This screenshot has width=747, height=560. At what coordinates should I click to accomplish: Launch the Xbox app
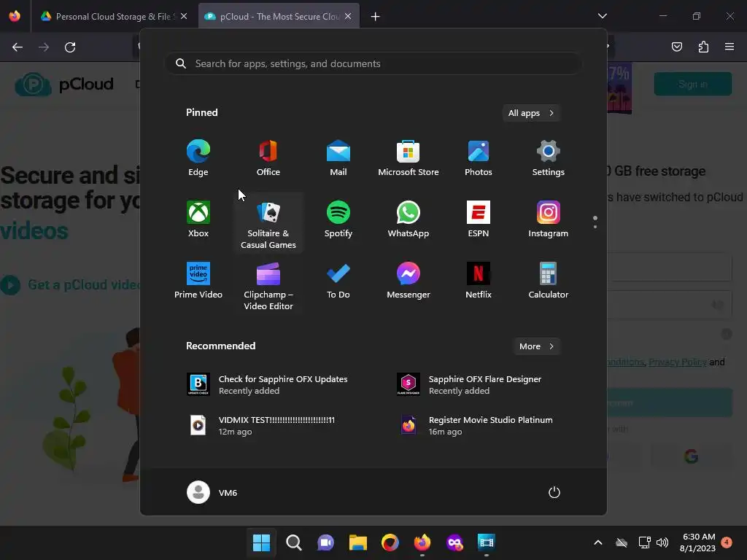tap(198, 219)
